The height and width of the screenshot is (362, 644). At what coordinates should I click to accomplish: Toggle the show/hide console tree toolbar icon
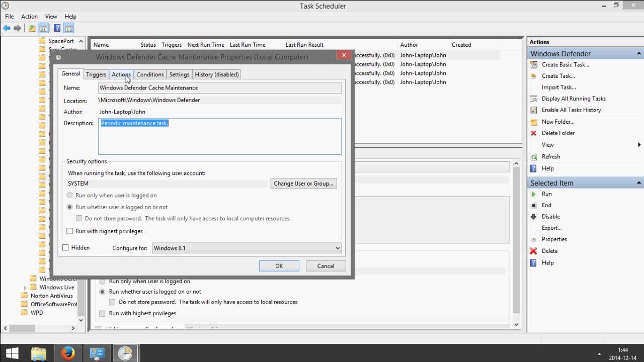click(44, 28)
